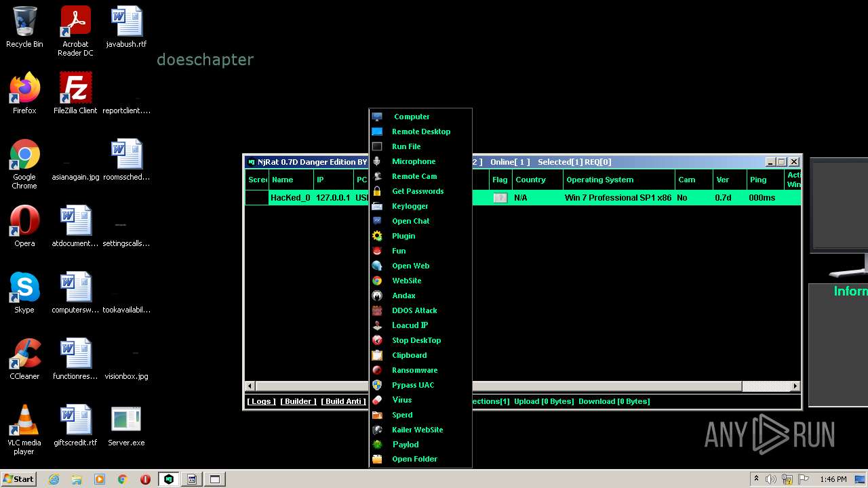
Task: Click the Kailer WebSite icon
Action: (x=377, y=430)
